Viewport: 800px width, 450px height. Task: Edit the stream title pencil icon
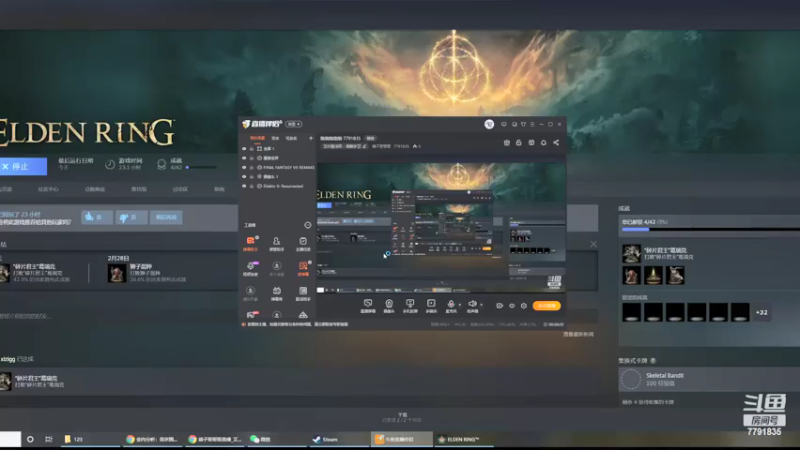(364, 146)
